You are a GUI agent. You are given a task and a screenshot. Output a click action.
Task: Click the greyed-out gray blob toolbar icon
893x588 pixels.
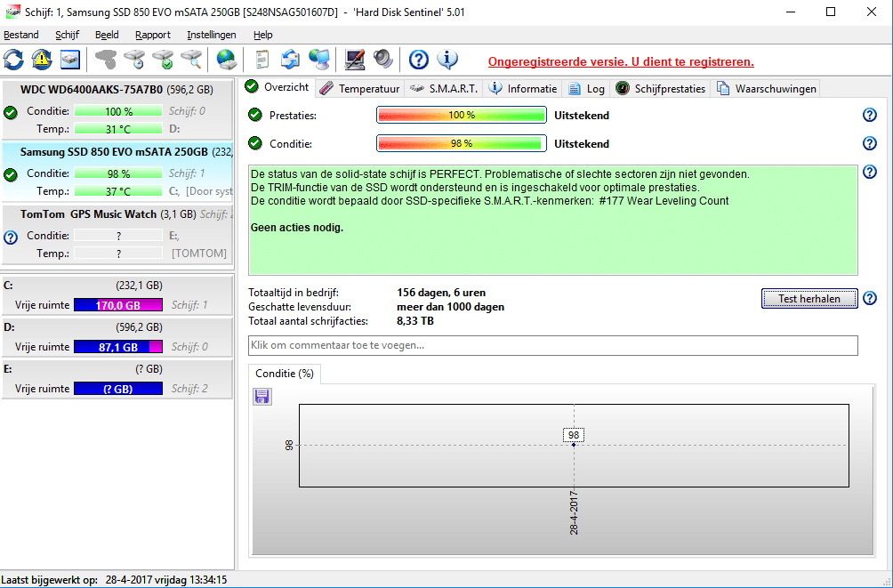106,60
